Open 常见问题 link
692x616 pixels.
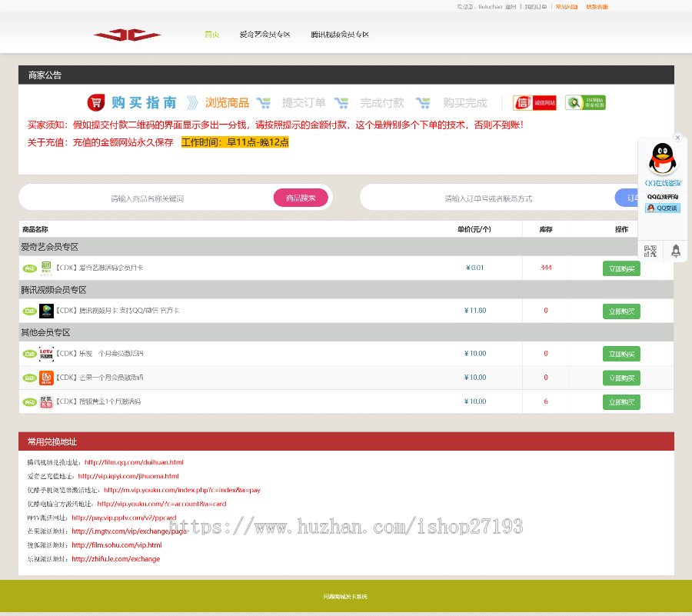[567, 7]
